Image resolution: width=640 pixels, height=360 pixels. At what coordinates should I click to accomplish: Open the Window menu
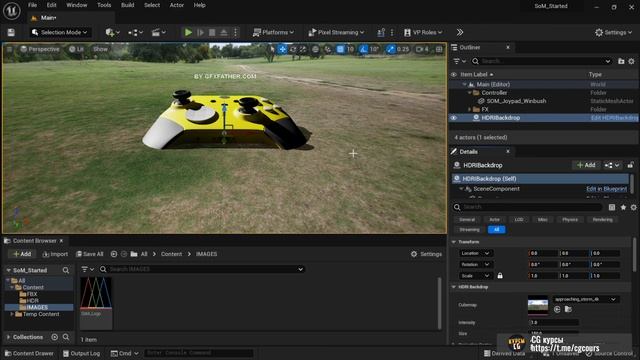(x=77, y=5)
